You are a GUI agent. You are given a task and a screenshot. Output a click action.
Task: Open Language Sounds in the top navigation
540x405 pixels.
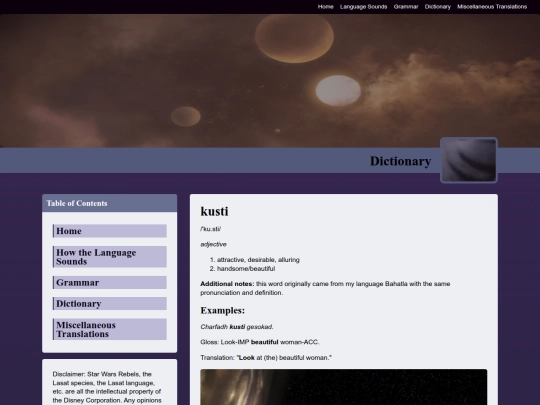coord(363,7)
